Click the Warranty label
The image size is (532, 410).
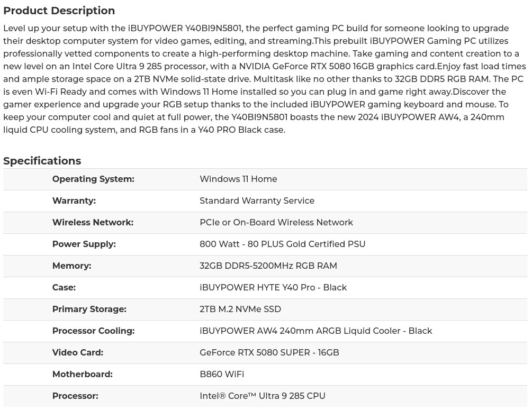(x=74, y=201)
